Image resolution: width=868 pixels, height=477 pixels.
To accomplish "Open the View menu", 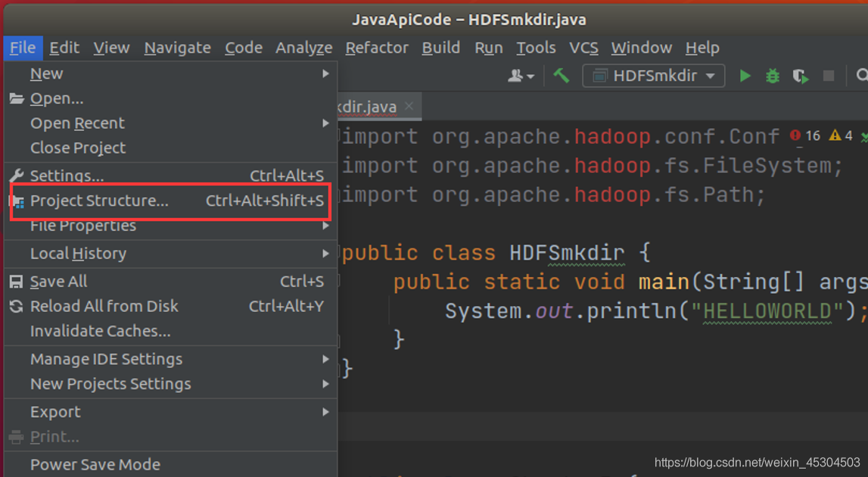I will [x=111, y=48].
